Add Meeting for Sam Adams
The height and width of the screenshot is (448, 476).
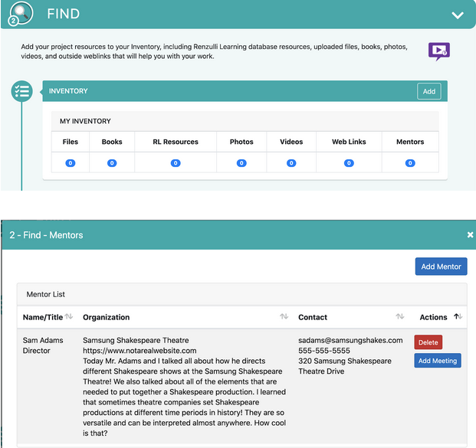coord(437,361)
